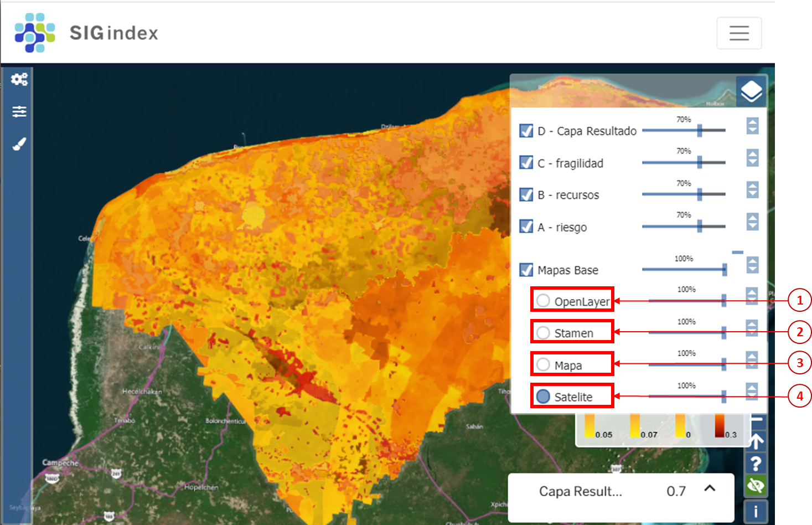Click reorder arrows for Mapas Base
Screen dimensions: 812x525
(752, 265)
